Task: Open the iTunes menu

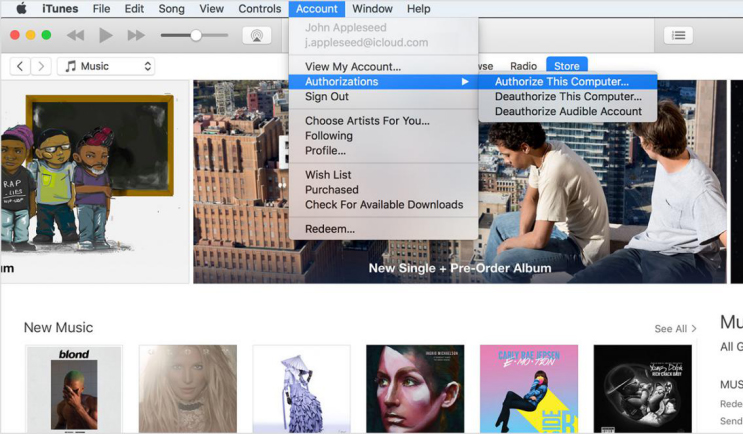Action: point(60,9)
